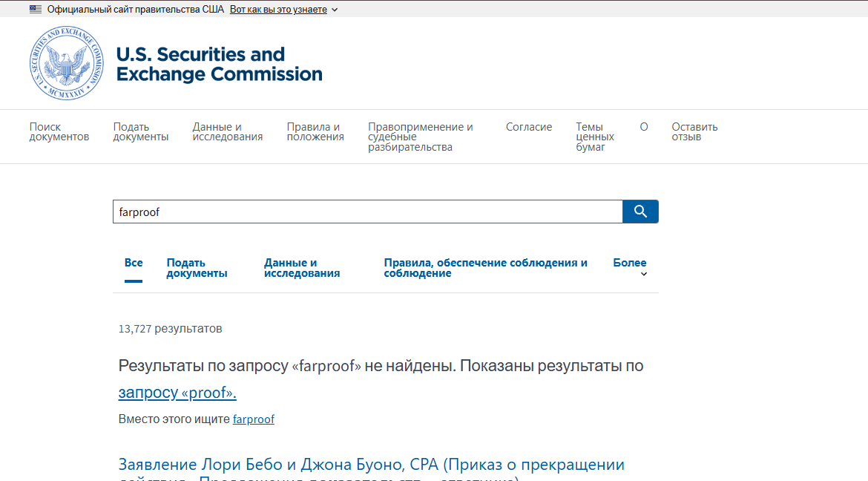Filter by "Правила, обеспечение соблюдения и соблюдение" tab

(x=485, y=268)
